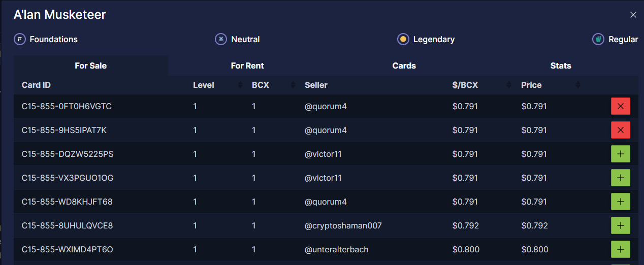Add cryptoshaman007's $0.792 card to cart
Image resolution: width=644 pixels, height=265 pixels.
[620, 225]
